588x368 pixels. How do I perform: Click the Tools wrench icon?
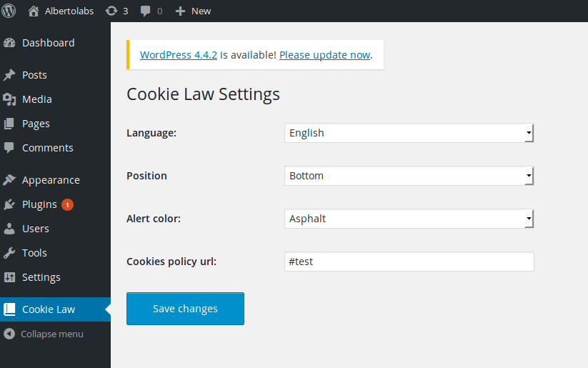9,253
